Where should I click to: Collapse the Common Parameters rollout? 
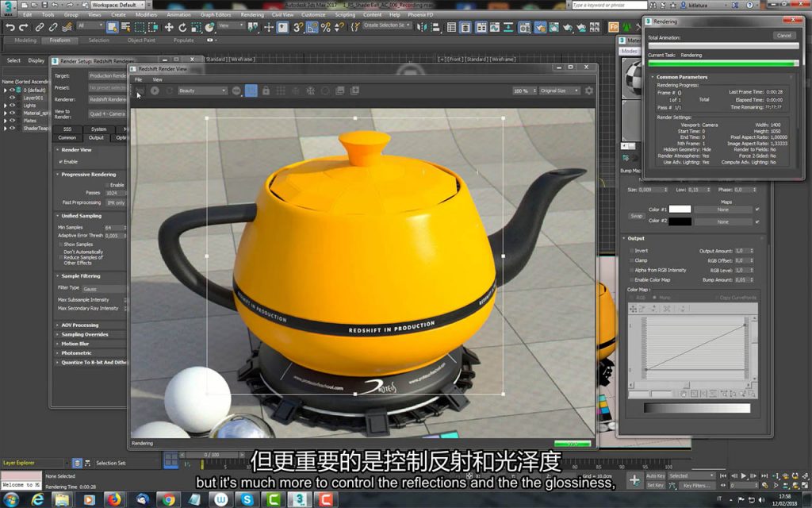click(681, 77)
